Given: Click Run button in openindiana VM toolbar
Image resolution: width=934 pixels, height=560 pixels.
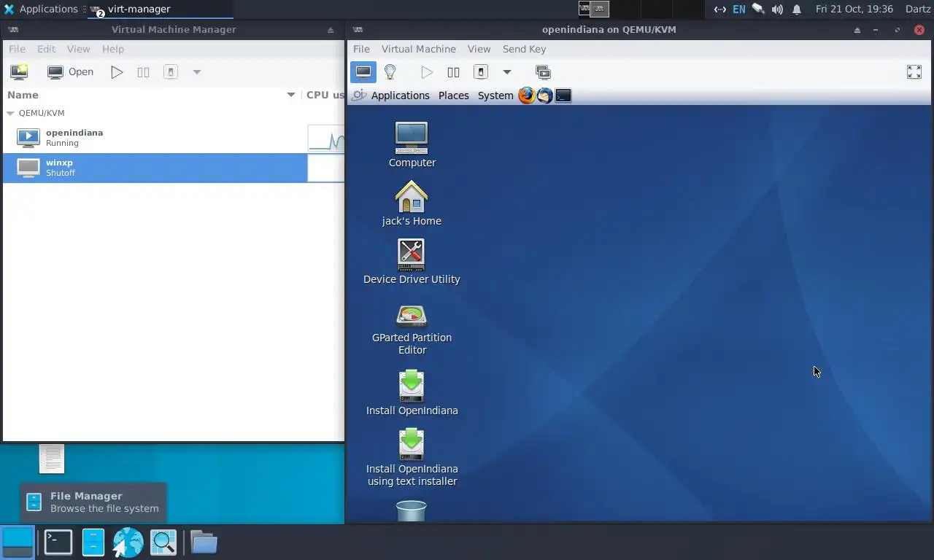Looking at the screenshot, I should coord(427,71).
